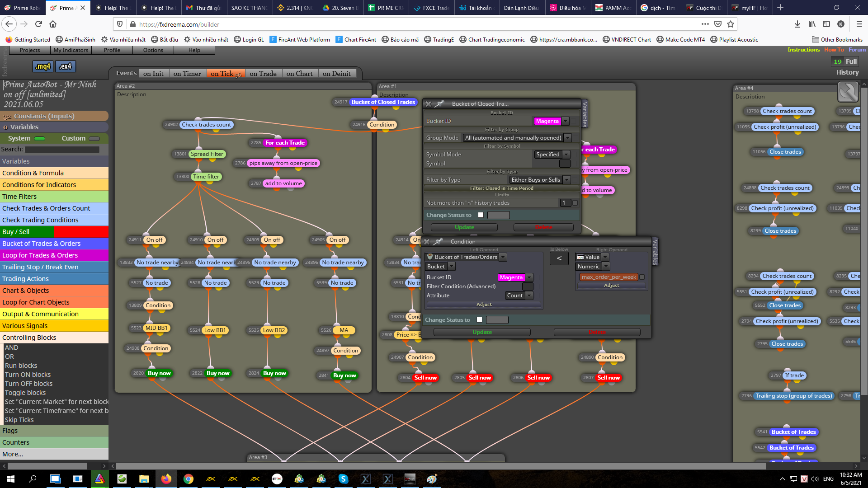Export project as .mq4 file
Viewport: 868px width, 488px height.
43,66
